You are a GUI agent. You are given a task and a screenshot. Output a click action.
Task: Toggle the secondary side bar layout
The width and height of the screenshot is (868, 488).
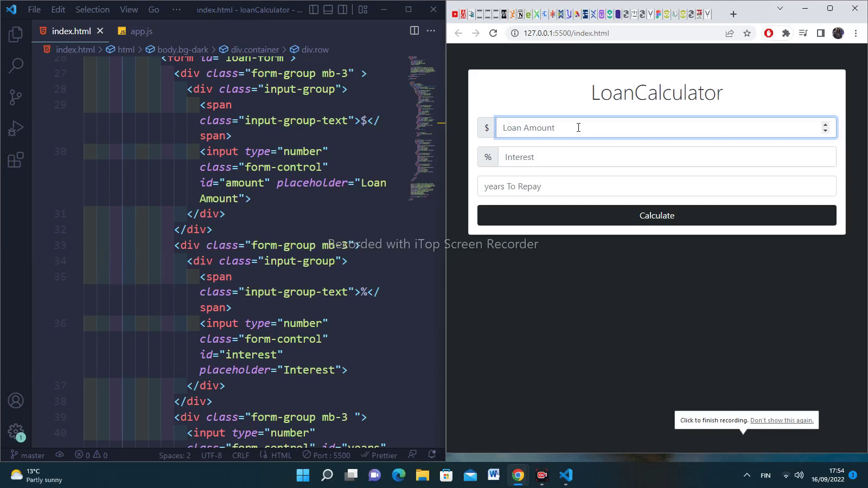(x=342, y=10)
